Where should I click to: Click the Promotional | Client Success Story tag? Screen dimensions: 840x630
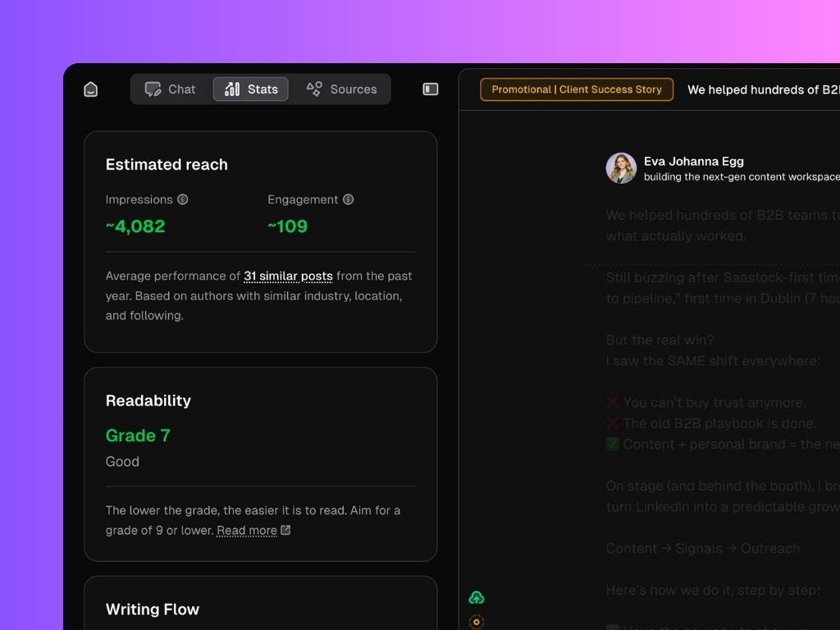tap(577, 89)
